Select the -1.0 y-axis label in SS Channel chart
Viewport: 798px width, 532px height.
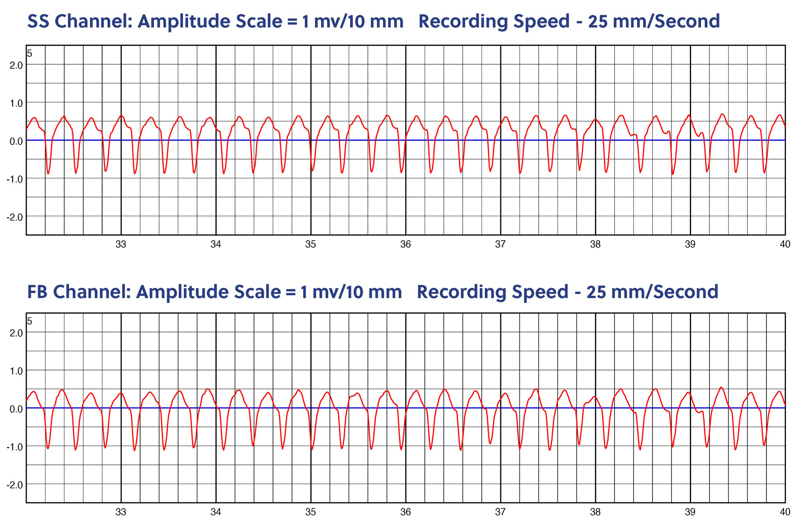(14, 179)
